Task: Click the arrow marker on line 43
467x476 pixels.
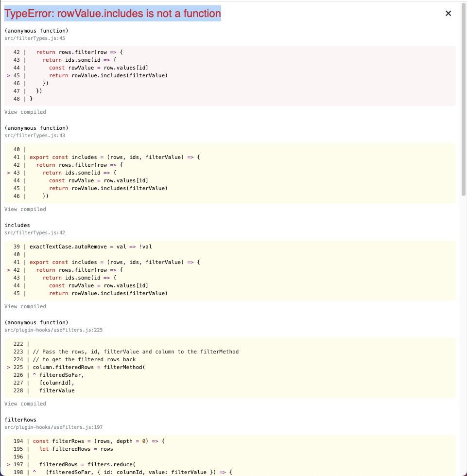Action: point(8,173)
